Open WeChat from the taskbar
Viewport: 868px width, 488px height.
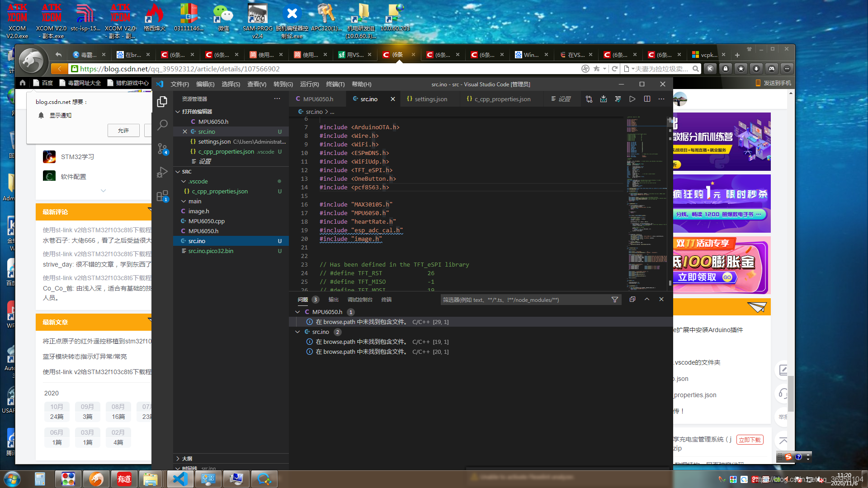[x=223, y=14]
